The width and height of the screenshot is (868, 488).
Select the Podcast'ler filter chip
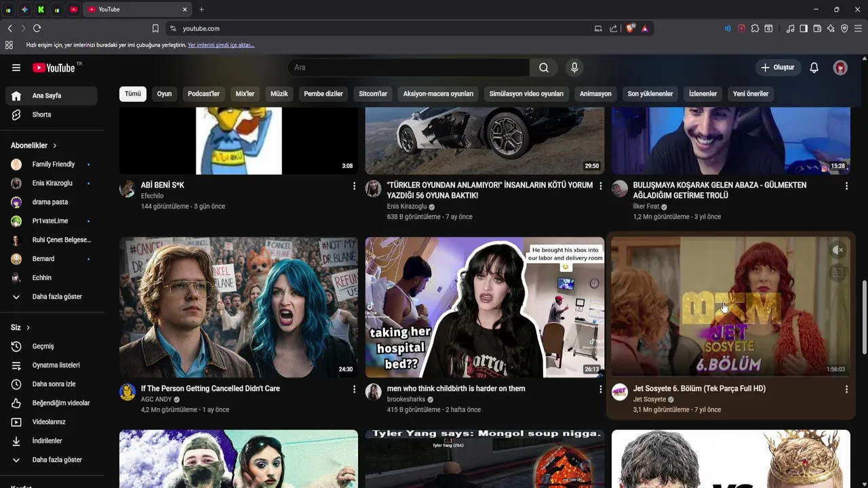(x=204, y=94)
